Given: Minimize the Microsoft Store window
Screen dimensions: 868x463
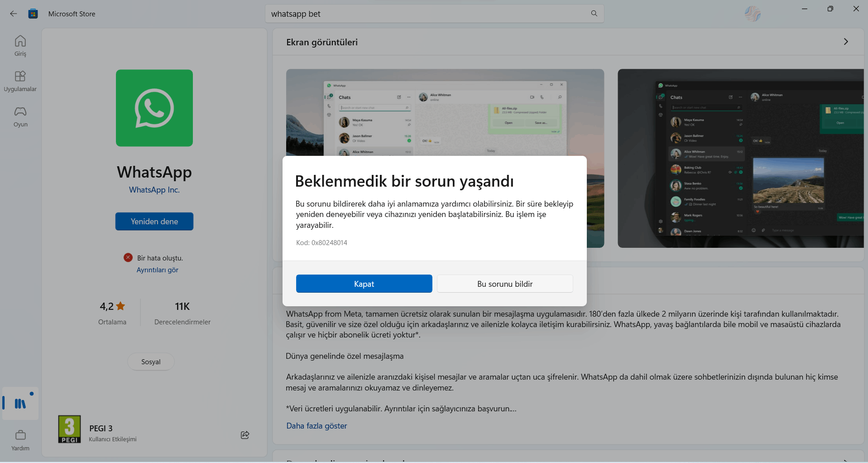Looking at the screenshot, I should tap(805, 9).
